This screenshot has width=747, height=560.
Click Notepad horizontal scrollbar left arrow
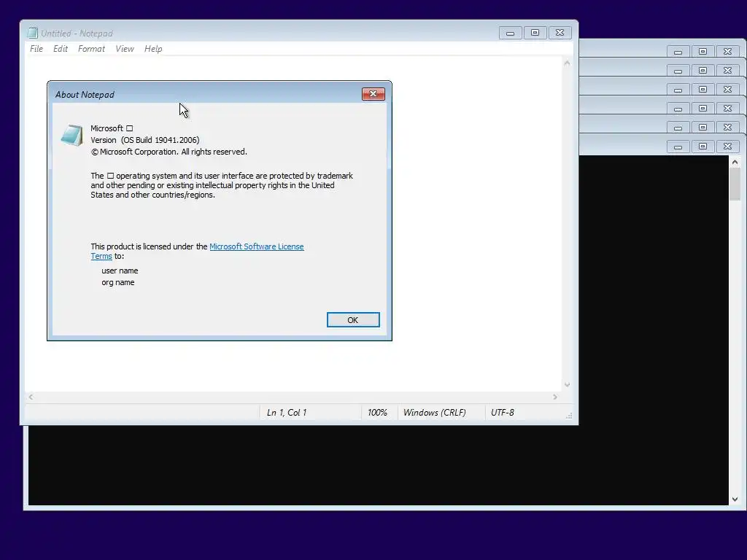coord(31,397)
